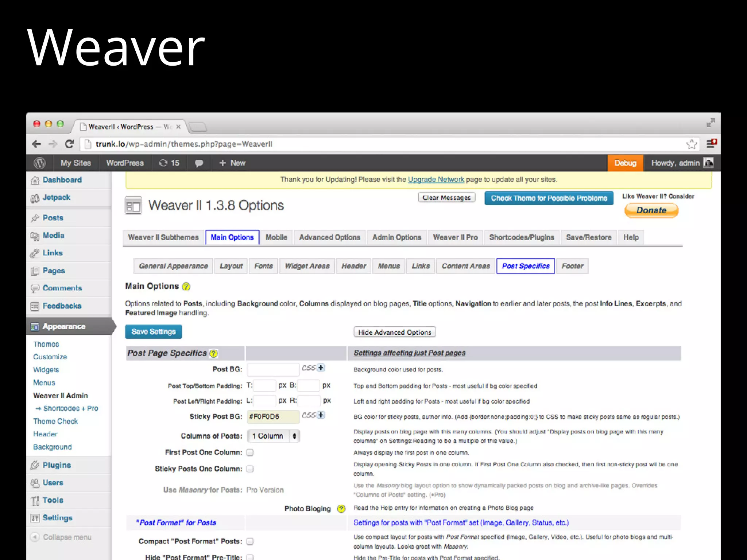The height and width of the screenshot is (560, 747).
Task: Click the Post right padding R field
Action: pyautogui.click(x=309, y=401)
